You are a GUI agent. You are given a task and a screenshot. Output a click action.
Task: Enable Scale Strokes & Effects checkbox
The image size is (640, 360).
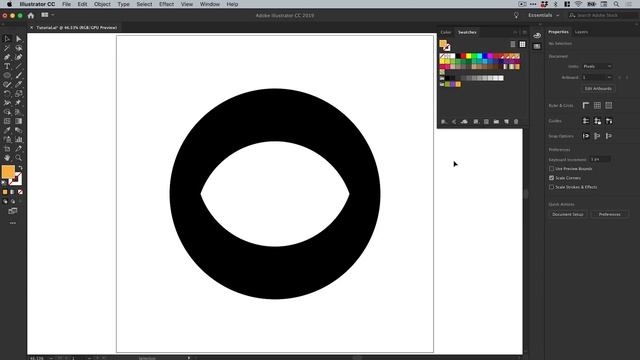(x=551, y=187)
